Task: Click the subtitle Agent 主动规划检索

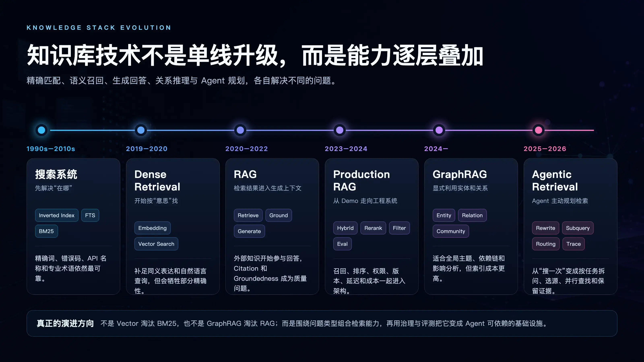Action: (x=560, y=201)
